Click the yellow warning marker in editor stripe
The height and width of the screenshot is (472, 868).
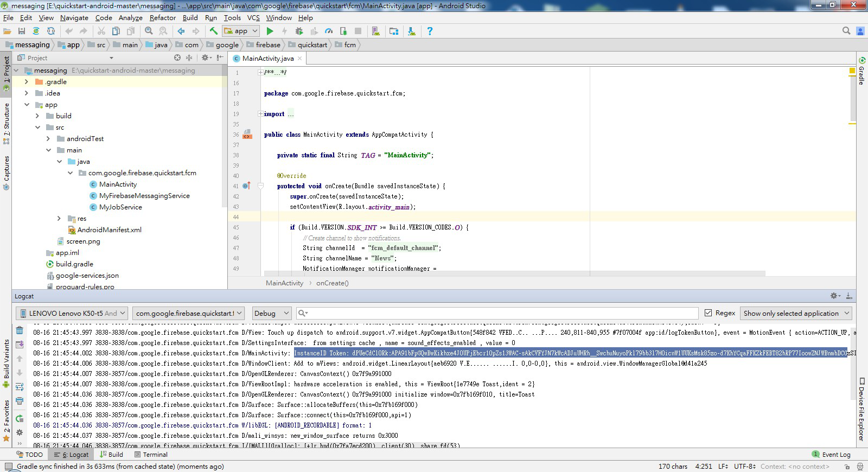click(x=852, y=71)
